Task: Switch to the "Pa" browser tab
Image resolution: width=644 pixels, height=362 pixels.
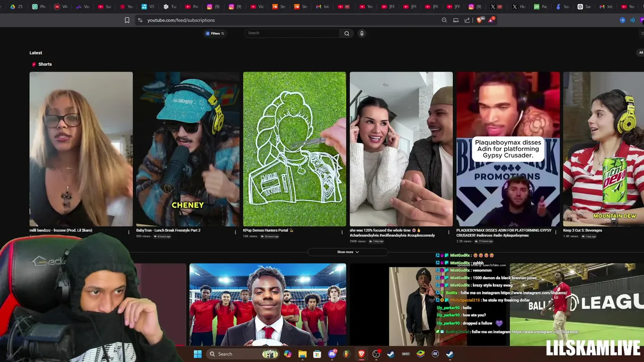Action: point(540,7)
